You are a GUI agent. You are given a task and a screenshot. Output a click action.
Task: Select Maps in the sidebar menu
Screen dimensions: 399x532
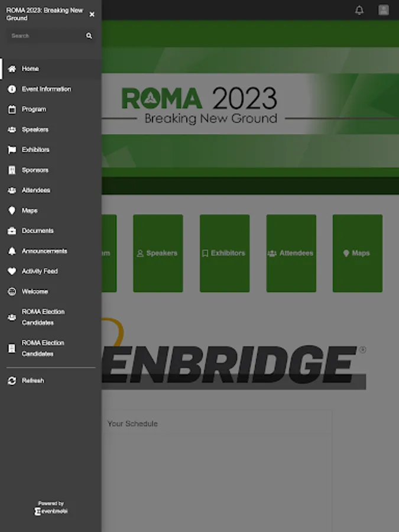(51, 210)
